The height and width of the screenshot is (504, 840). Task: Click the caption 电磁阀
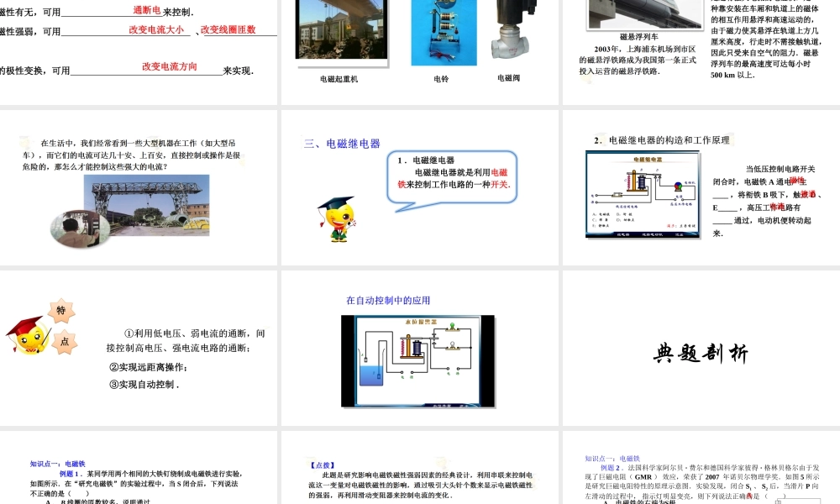pyautogui.click(x=508, y=78)
